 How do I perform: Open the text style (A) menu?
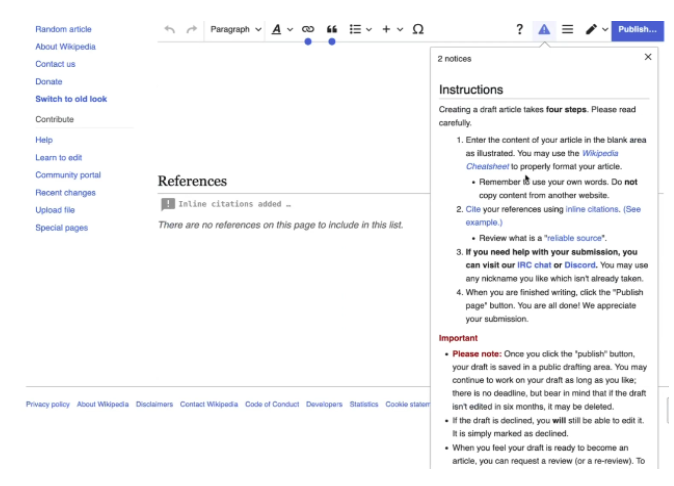tap(282, 29)
